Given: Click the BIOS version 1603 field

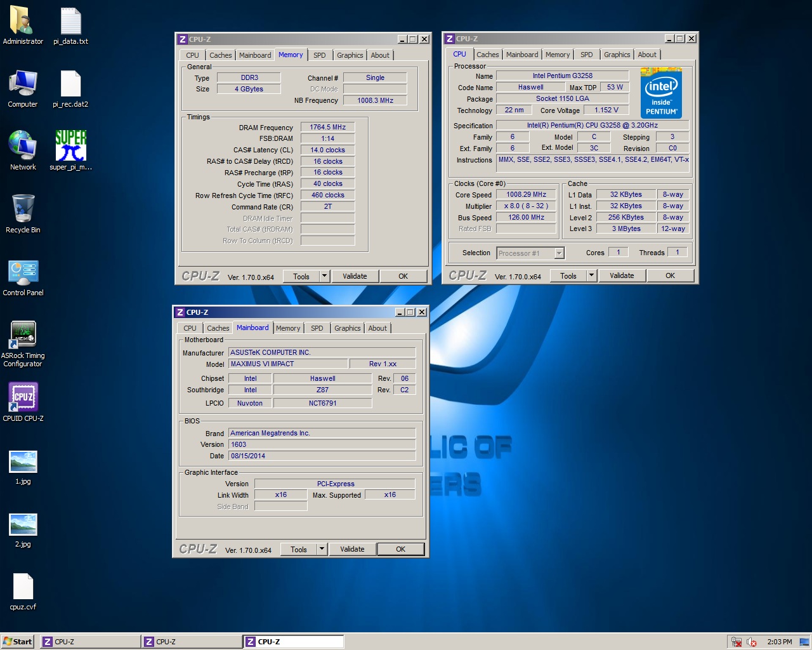Looking at the screenshot, I should coord(322,444).
